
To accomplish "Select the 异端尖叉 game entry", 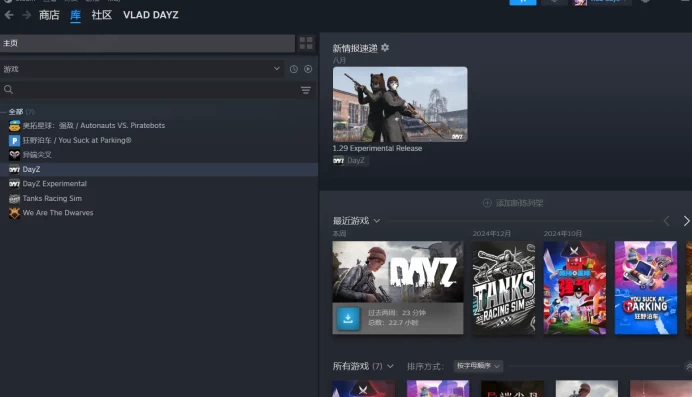I will 37,155.
